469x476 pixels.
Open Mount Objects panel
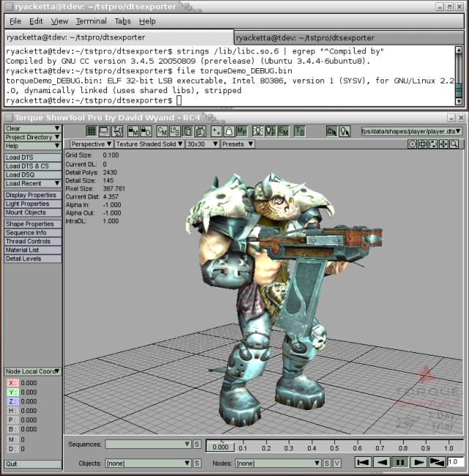point(33,213)
